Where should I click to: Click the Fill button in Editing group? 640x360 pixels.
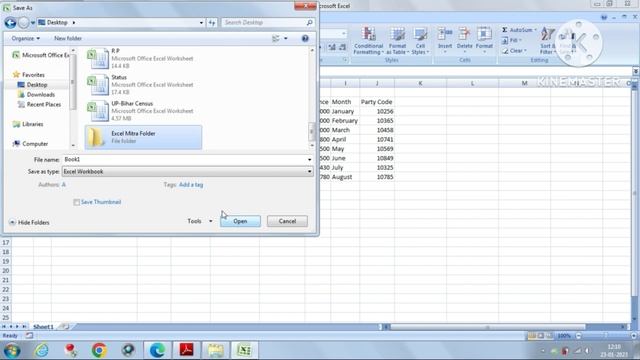tap(511, 40)
